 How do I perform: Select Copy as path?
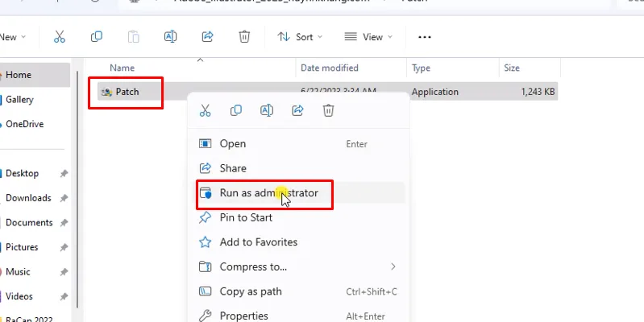click(x=298, y=291)
